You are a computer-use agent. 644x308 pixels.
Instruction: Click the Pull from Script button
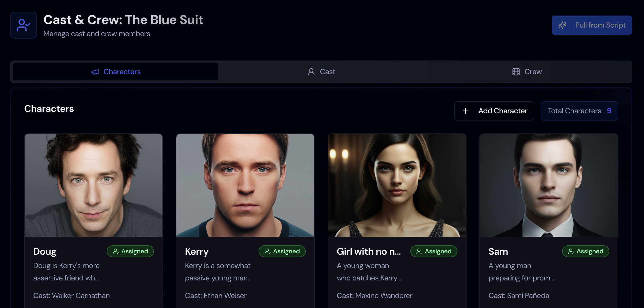[x=592, y=25]
